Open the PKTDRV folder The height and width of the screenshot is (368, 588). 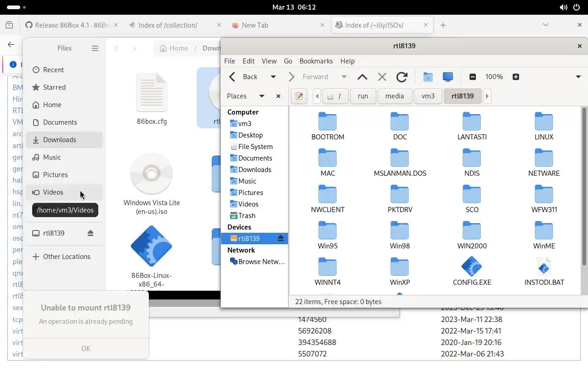tap(400, 199)
